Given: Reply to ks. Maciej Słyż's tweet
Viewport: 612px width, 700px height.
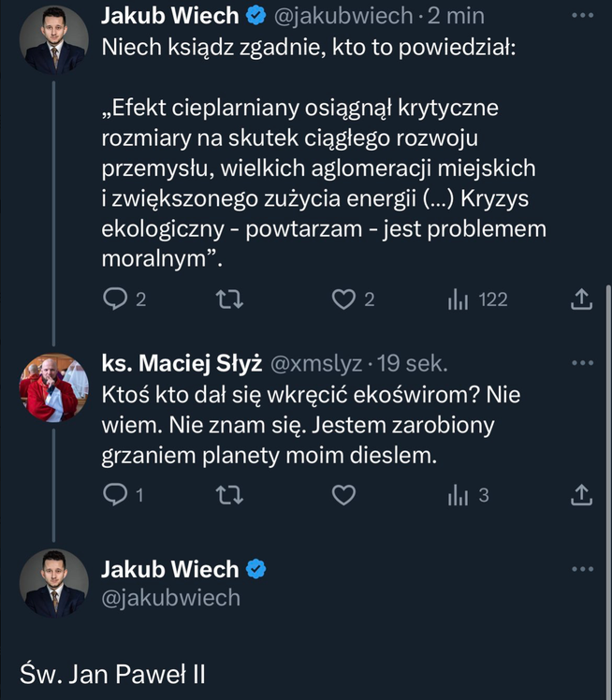Looking at the screenshot, I should pos(114,496).
